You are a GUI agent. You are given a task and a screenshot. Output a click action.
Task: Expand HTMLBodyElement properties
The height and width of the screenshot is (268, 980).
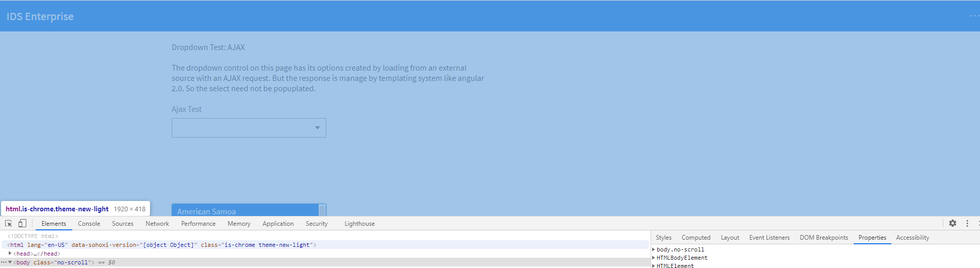[654, 258]
